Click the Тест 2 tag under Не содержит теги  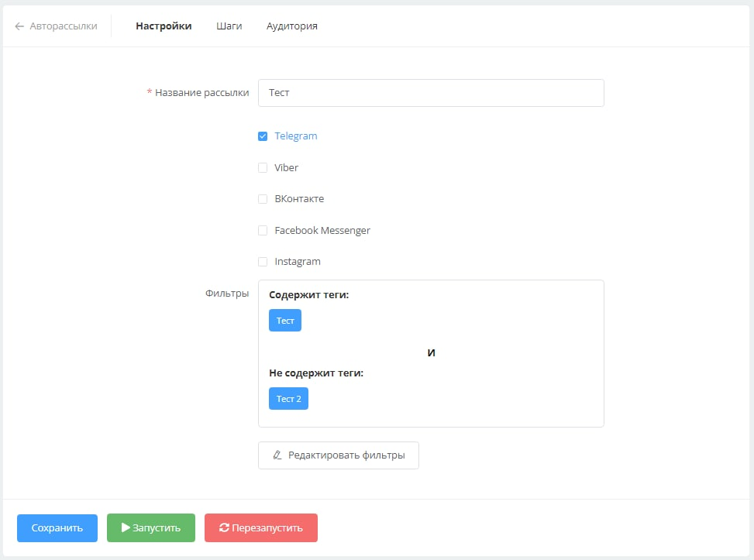coord(288,399)
